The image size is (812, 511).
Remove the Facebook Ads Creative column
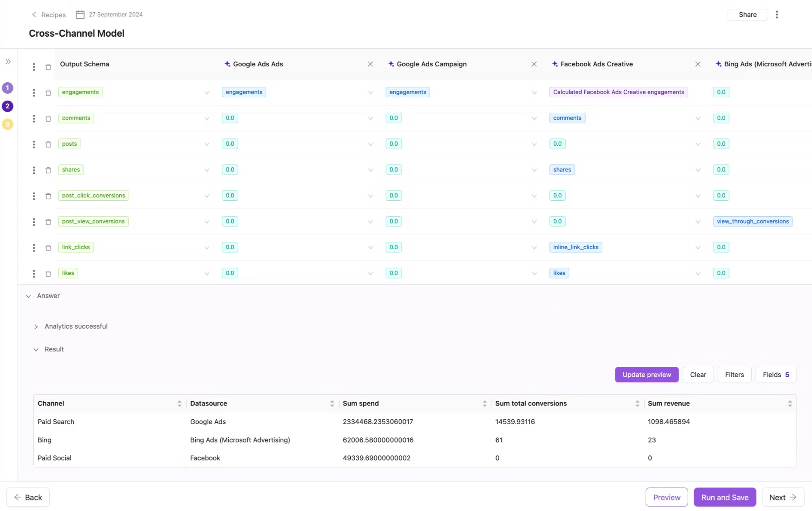[698, 64]
